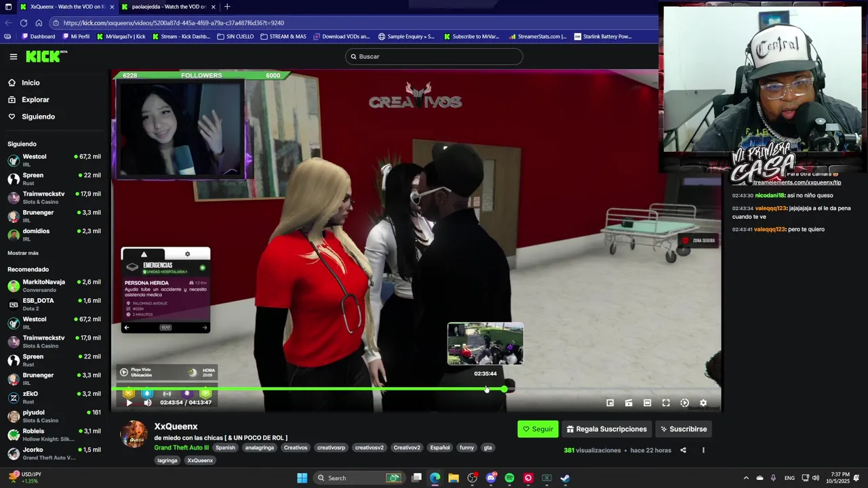Open browser tab actions menu icon

point(8,7)
